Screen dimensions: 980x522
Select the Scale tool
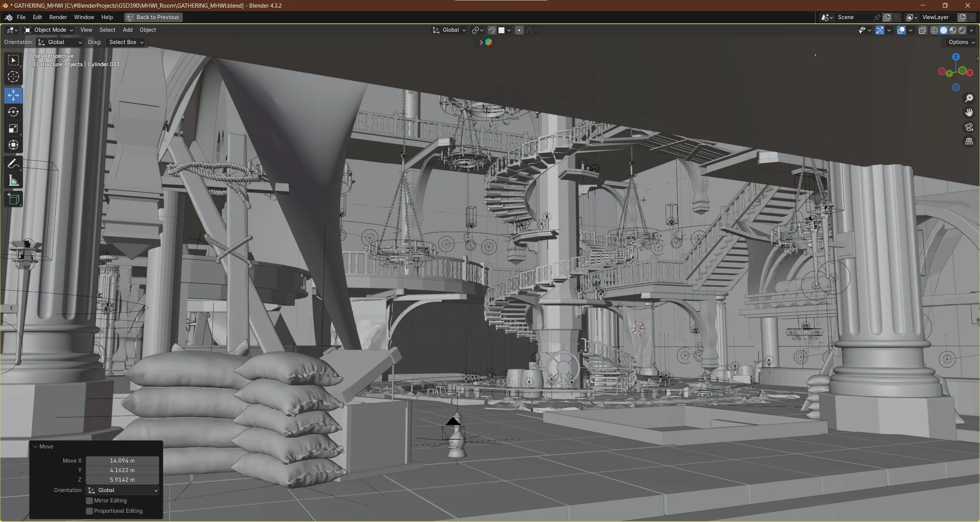pyautogui.click(x=13, y=128)
